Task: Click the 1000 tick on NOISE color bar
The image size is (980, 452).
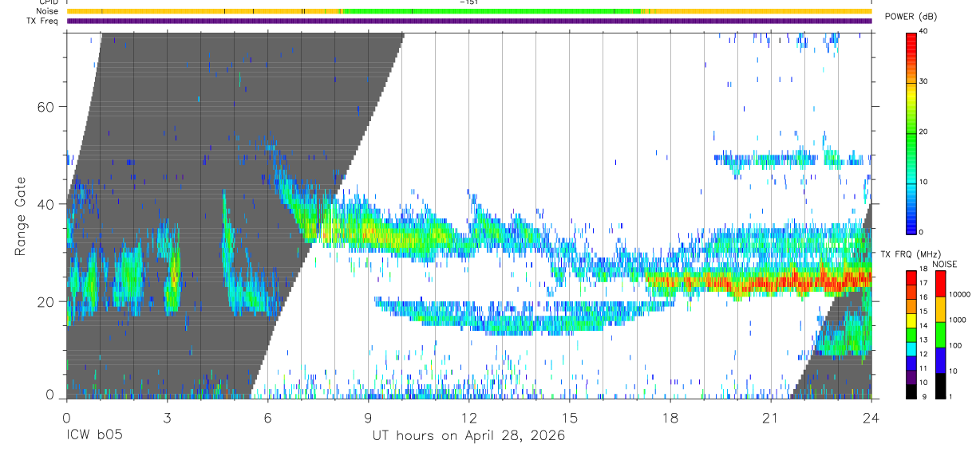Action: [958, 320]
